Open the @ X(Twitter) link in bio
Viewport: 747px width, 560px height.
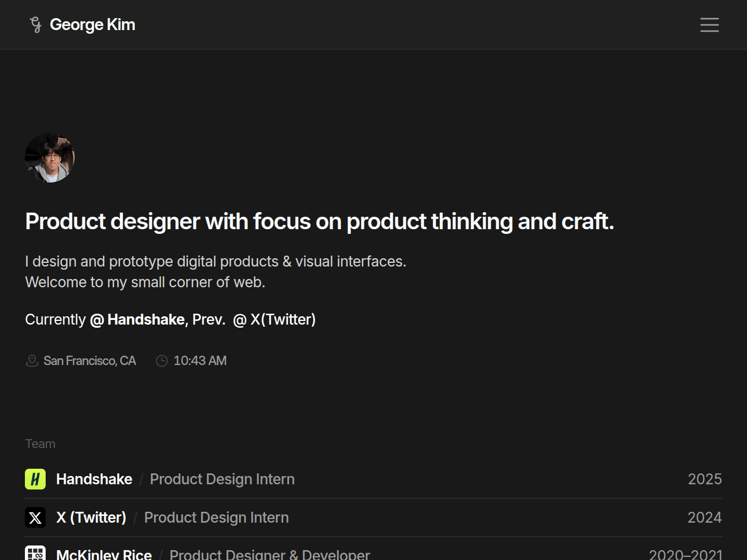(x=274, y=319)
